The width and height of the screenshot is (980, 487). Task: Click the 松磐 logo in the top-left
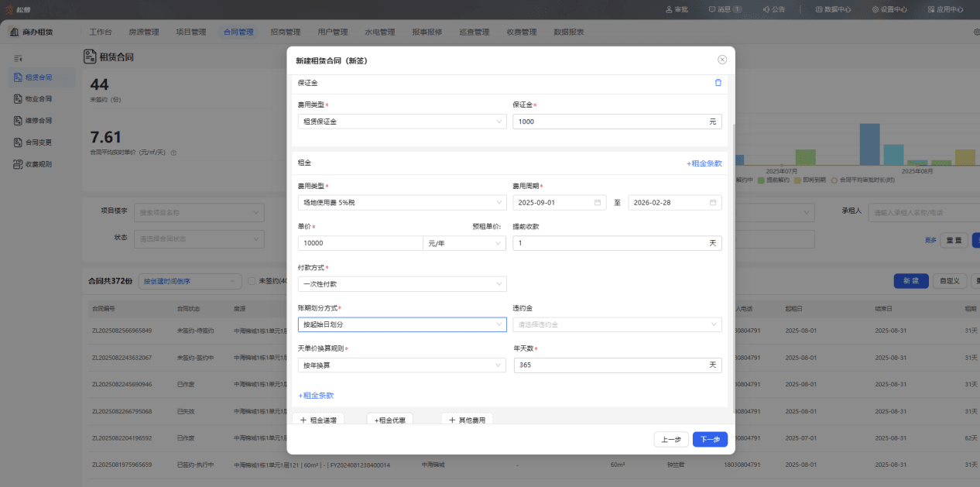(x=18, y=9)
